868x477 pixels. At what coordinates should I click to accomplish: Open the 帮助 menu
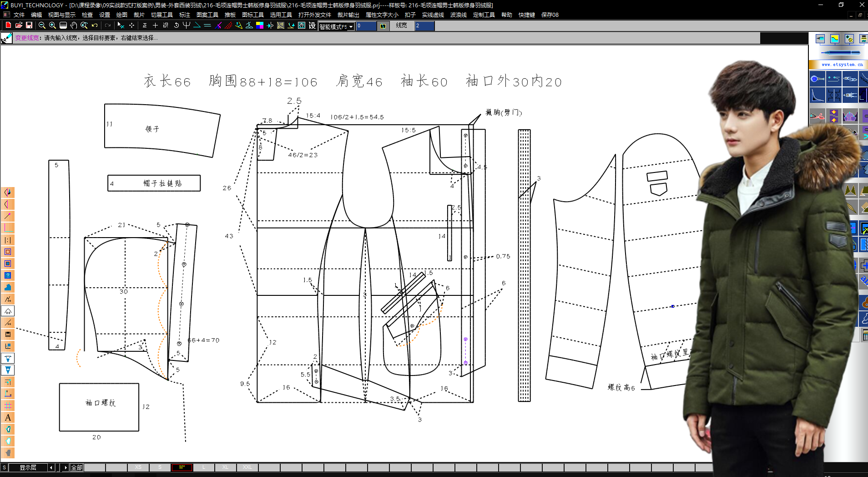coord(507,15)
